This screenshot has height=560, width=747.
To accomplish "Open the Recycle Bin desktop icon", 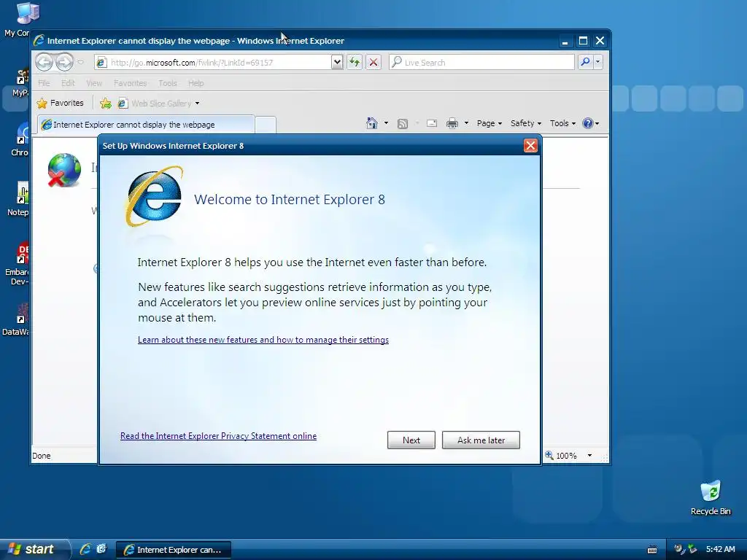I will click(x=711, y=498).
